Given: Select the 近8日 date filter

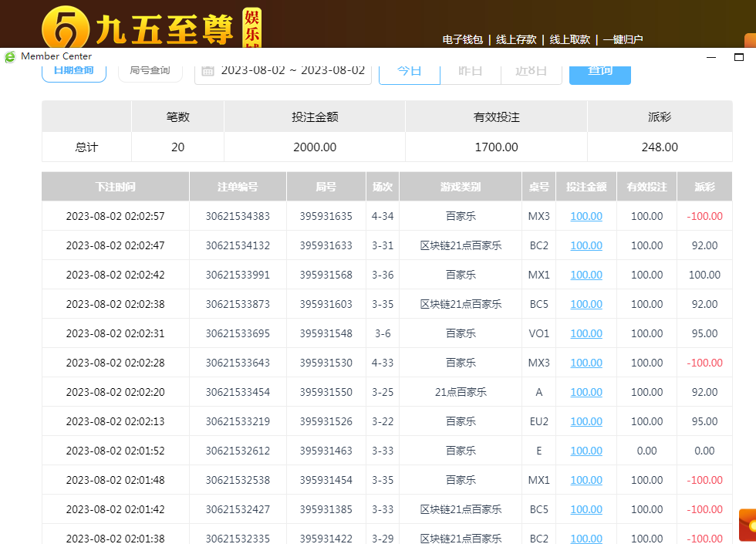Looking at the screenshot, I should point(532,71).
